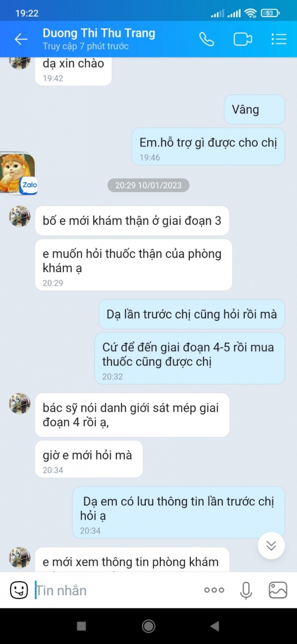Tap the 'Vâng' message bubble
297x644 pixels.
click(x=255, y=109)
